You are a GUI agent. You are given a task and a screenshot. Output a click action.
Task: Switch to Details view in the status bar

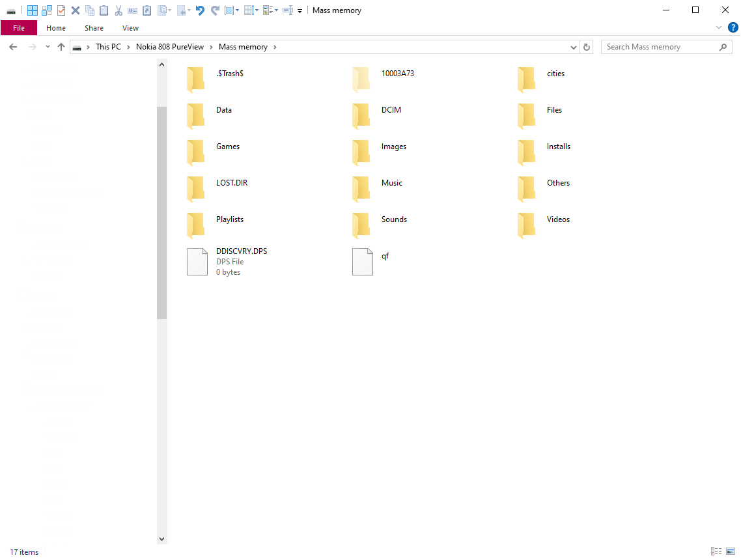click(716, 551)
